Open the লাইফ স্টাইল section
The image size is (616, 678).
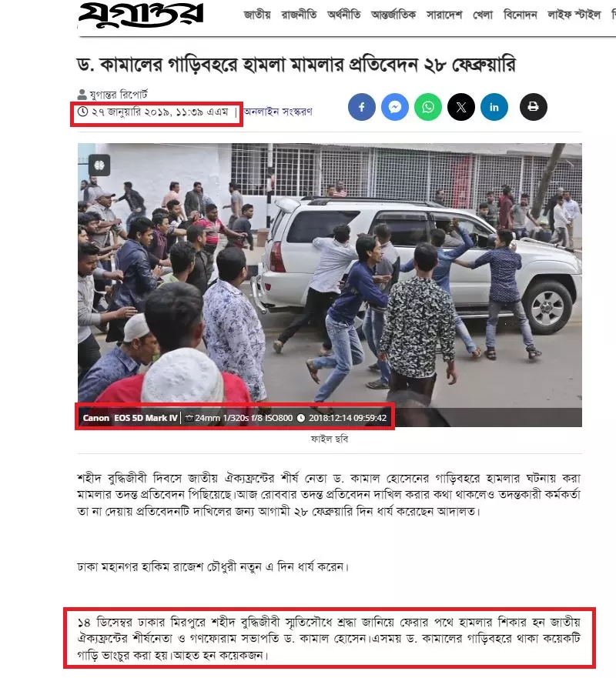click(574, 15)
